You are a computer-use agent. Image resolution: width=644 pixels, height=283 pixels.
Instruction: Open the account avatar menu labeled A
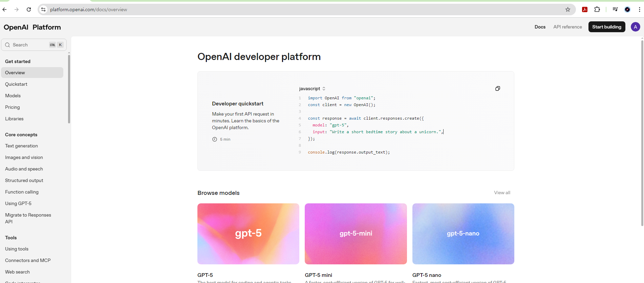tap(636, 27)
